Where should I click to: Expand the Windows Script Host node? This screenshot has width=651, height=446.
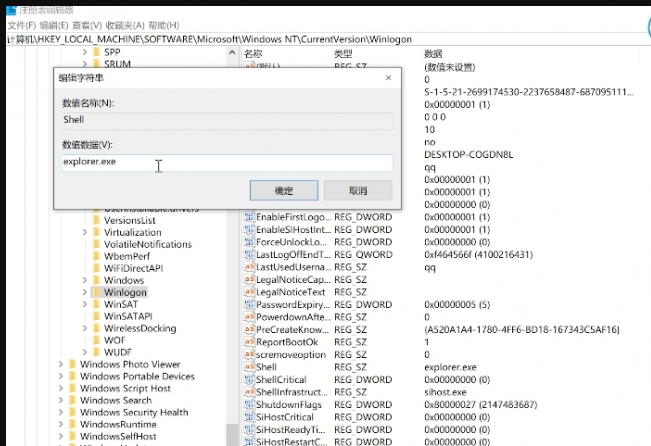click(60, 388)
